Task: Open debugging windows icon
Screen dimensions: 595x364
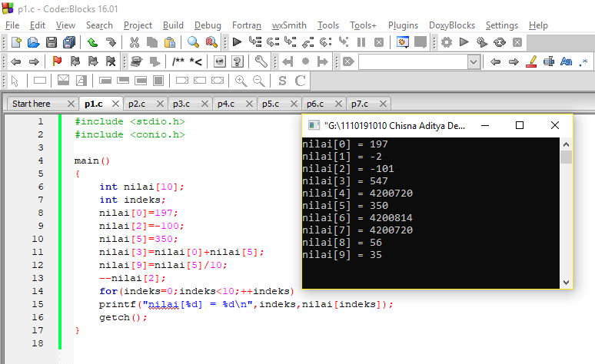Action: click(x=402, y=42)
